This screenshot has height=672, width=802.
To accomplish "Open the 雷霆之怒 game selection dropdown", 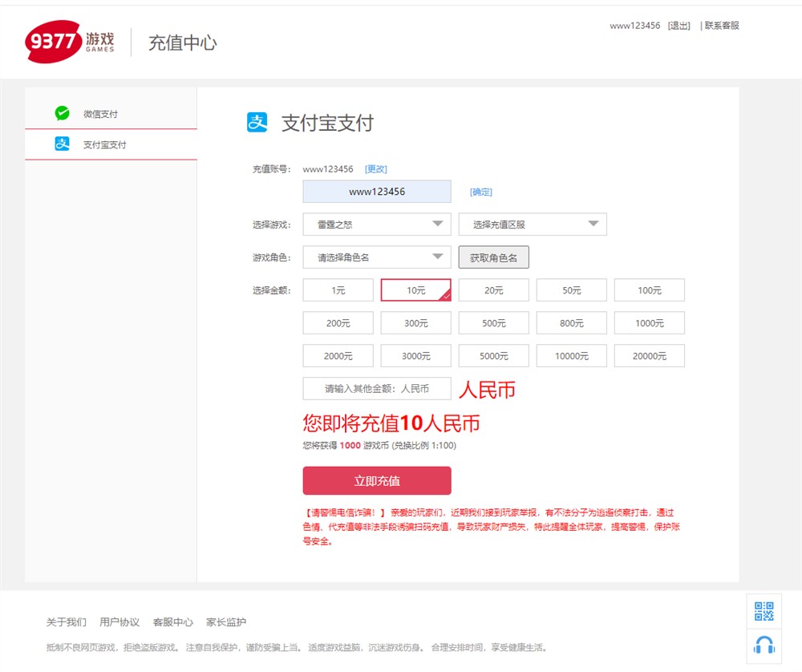I will [x=377, y=225].
